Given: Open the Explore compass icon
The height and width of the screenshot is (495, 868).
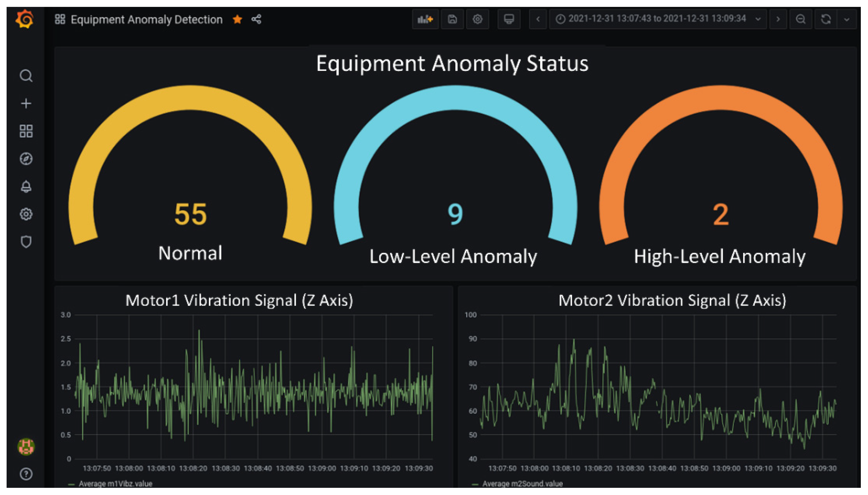Looking at the screenshot, I should point(26,159).
